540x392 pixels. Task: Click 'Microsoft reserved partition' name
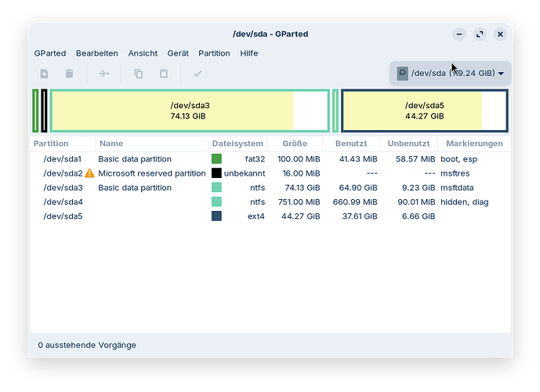(x=152, y=173)
